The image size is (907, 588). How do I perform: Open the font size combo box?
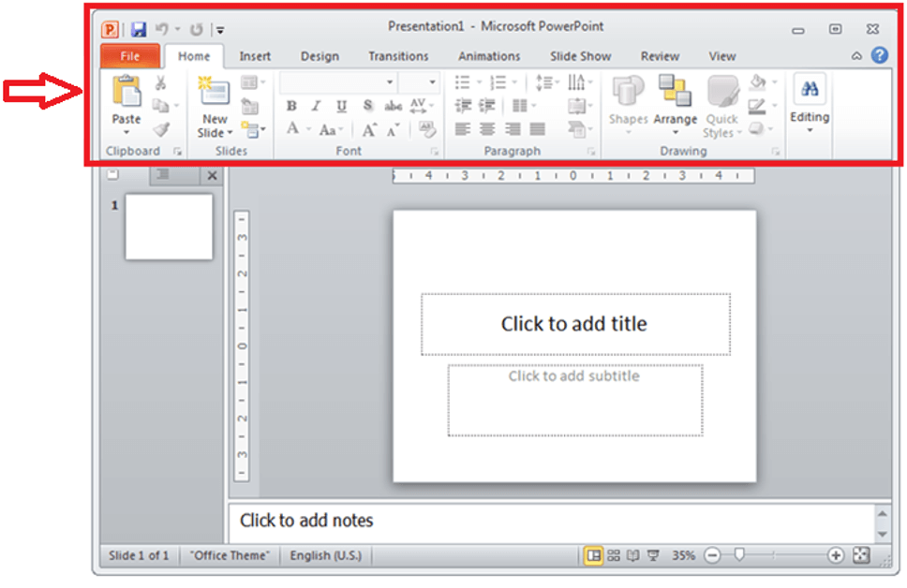tap(420, 82)
